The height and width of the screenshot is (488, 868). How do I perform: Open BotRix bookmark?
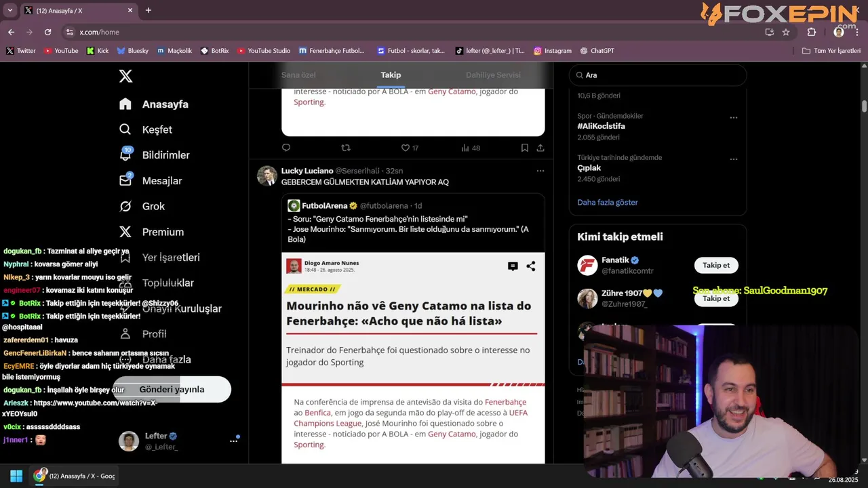coord(215,51)
